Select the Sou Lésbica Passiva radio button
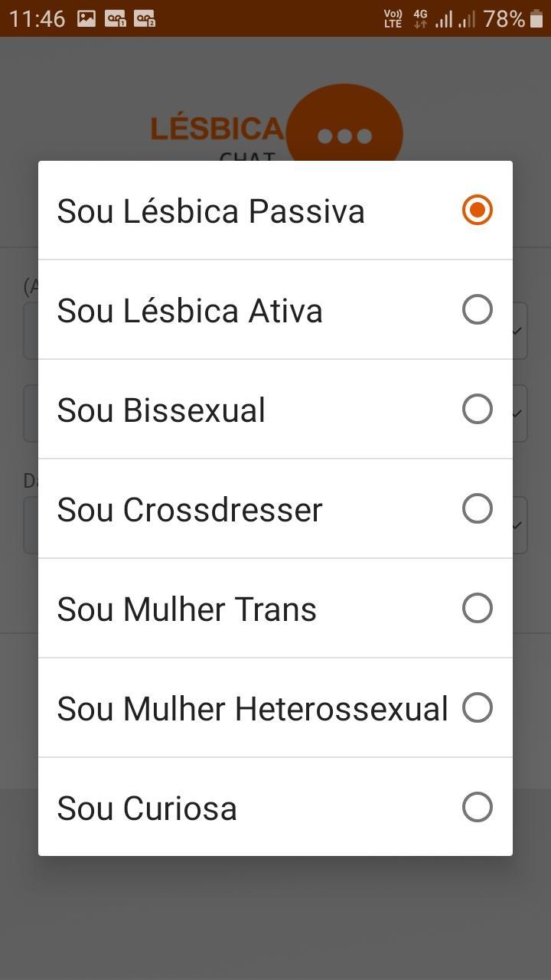Screen dimensions: 551x980 click(477, 210)
